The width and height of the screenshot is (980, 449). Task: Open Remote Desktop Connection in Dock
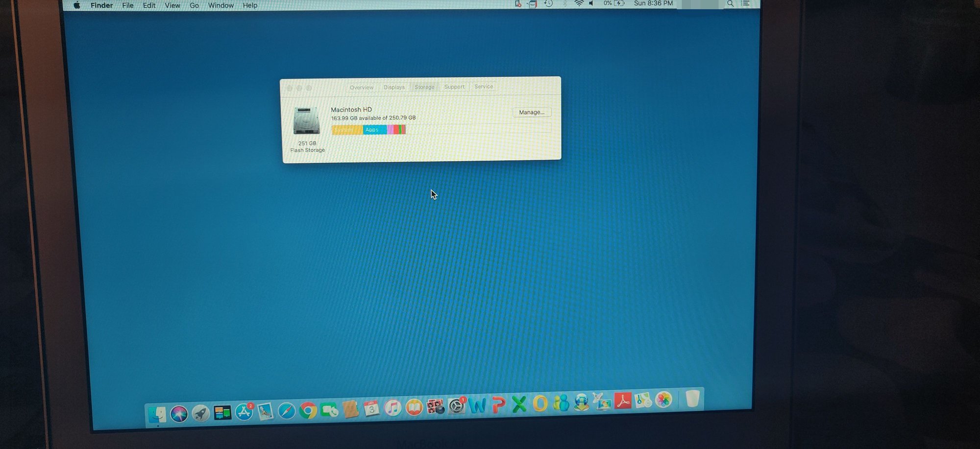pos(602,402)
